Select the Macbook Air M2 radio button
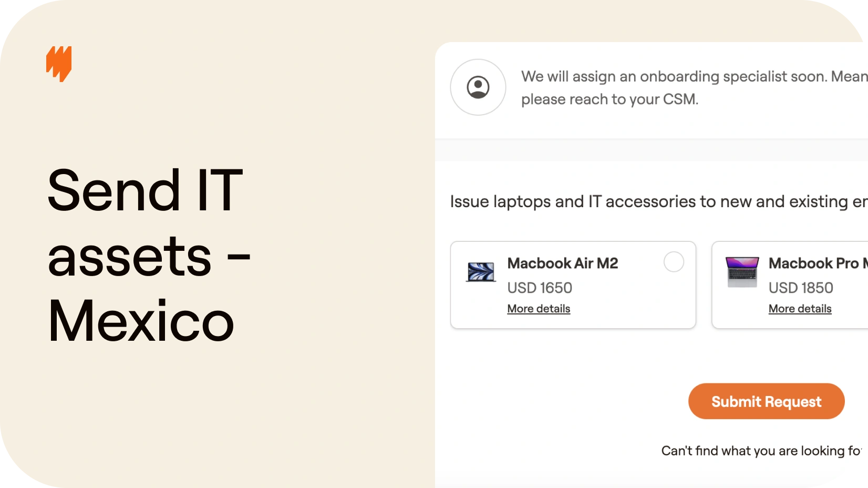The height and width of the screenshot is (488, 868). tap(674, 262)
